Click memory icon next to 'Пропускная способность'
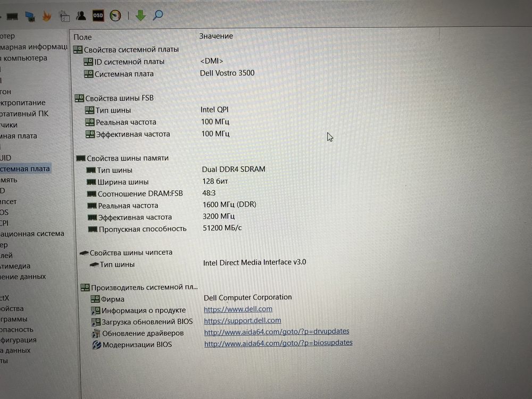 click(93, 229)
